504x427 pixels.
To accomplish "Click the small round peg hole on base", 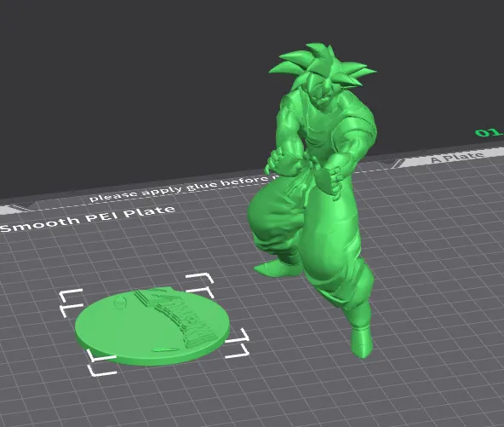I will click(x=120, y=303).
